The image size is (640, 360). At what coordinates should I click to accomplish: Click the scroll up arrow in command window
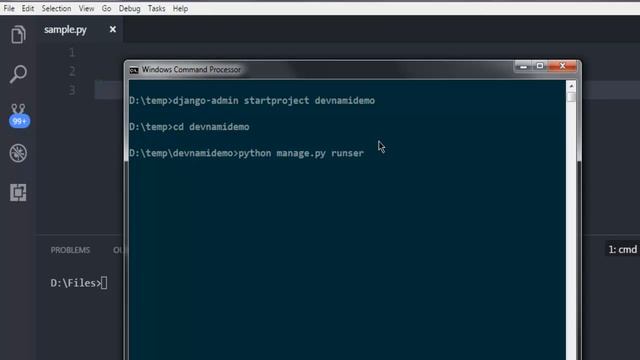571,86
